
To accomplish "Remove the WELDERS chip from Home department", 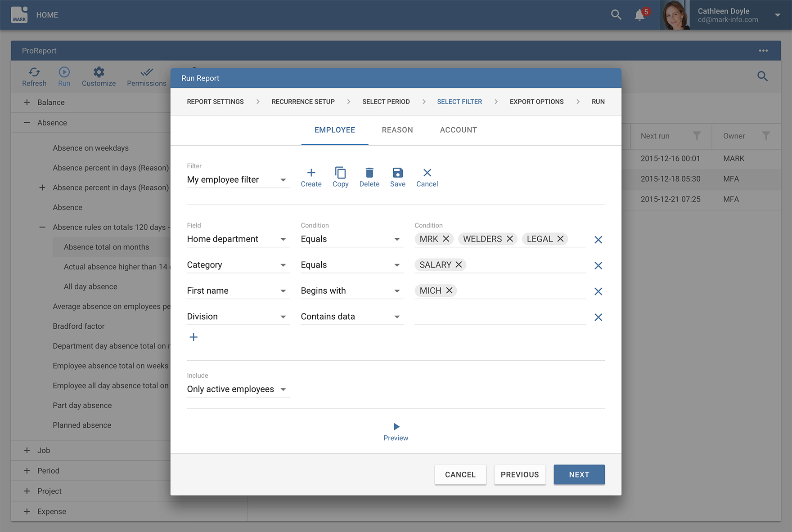I will [510, 239].
